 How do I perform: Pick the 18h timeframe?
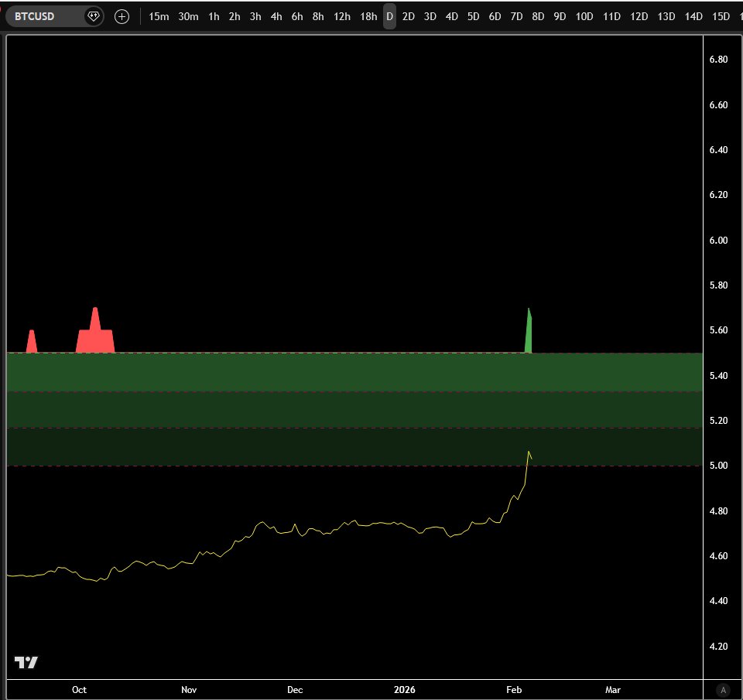click(x=368, y=16)
